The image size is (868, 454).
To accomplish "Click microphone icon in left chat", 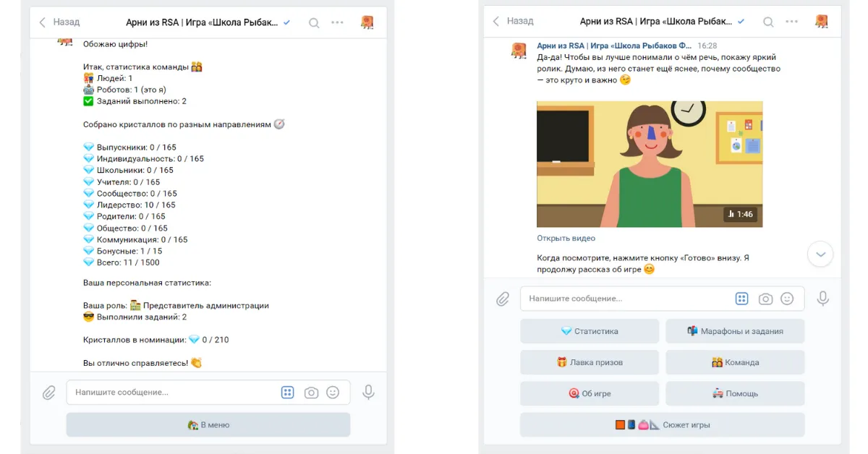I will pos(368,393).
